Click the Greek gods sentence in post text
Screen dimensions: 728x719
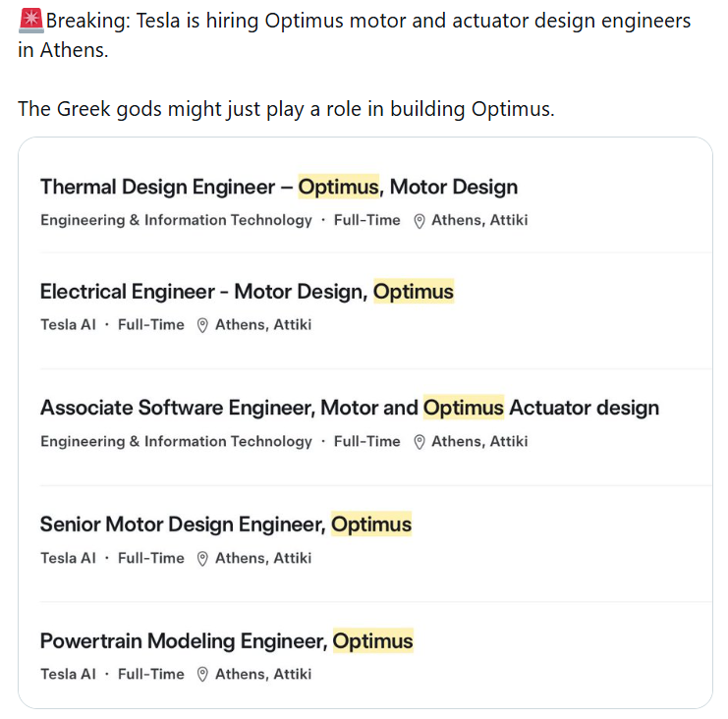pyautogui.click(x=286, y=109)
